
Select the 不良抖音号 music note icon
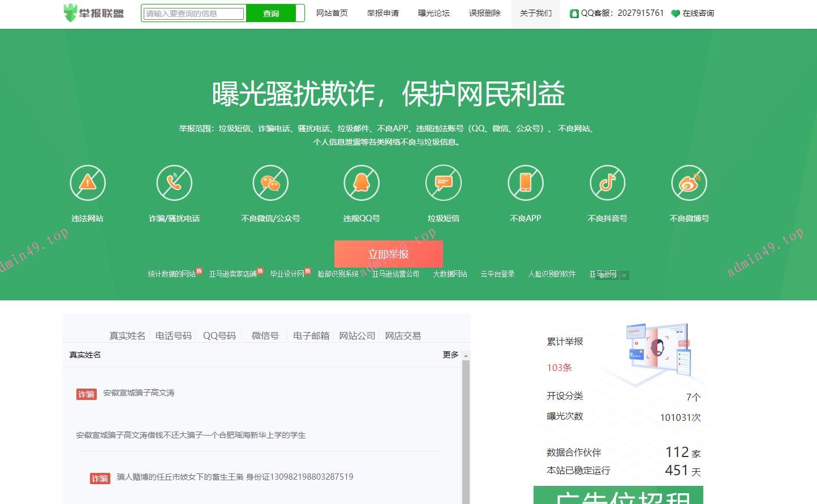coord(607,182)
